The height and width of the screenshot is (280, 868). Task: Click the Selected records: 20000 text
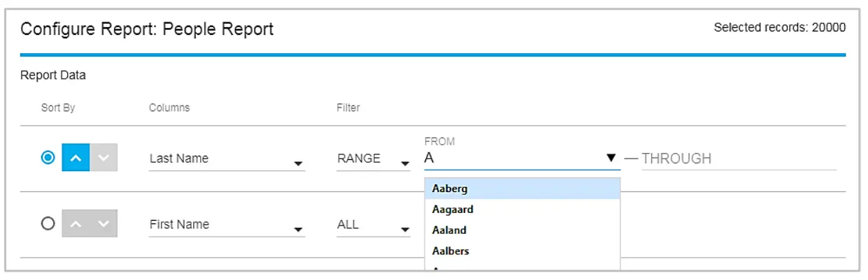click(779, 28)
